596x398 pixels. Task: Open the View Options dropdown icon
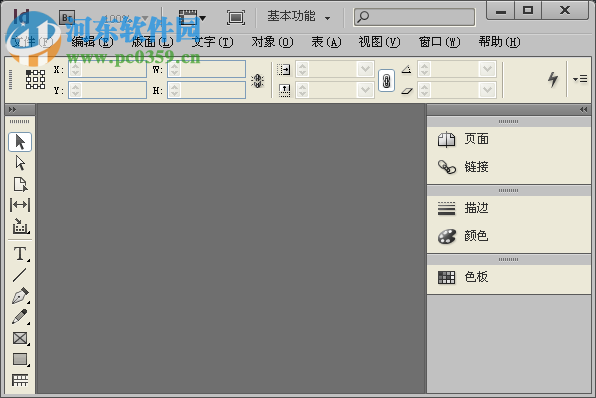coord(192,17)
